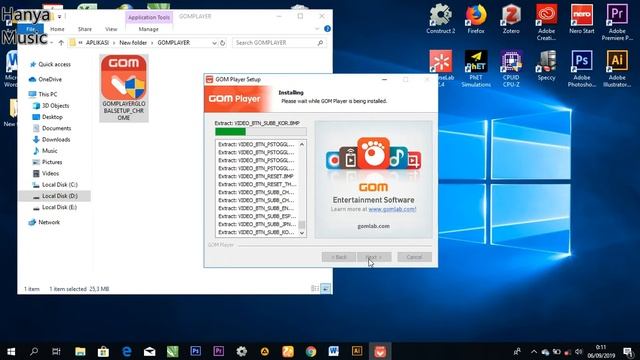Open the View ribbon tab
The height and width of the screenshot is (360, 640).
(x=111, y=29)
